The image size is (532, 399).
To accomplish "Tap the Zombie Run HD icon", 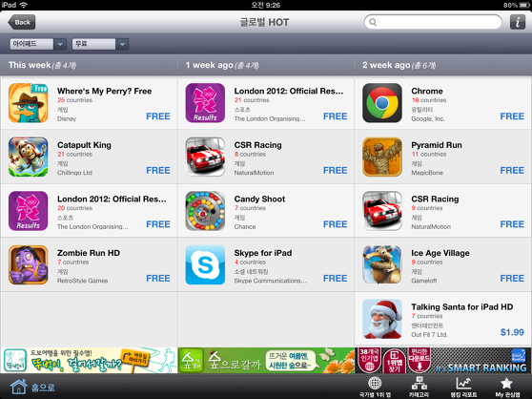I will [29, 264].
